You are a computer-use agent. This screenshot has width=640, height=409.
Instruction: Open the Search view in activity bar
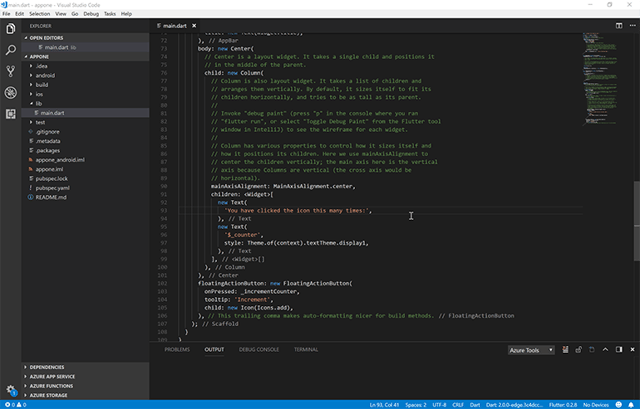coord(11,50)
